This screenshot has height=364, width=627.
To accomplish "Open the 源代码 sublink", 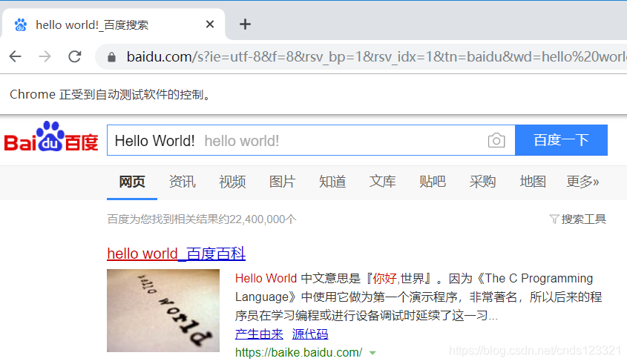I will click(x=310, y=334).
